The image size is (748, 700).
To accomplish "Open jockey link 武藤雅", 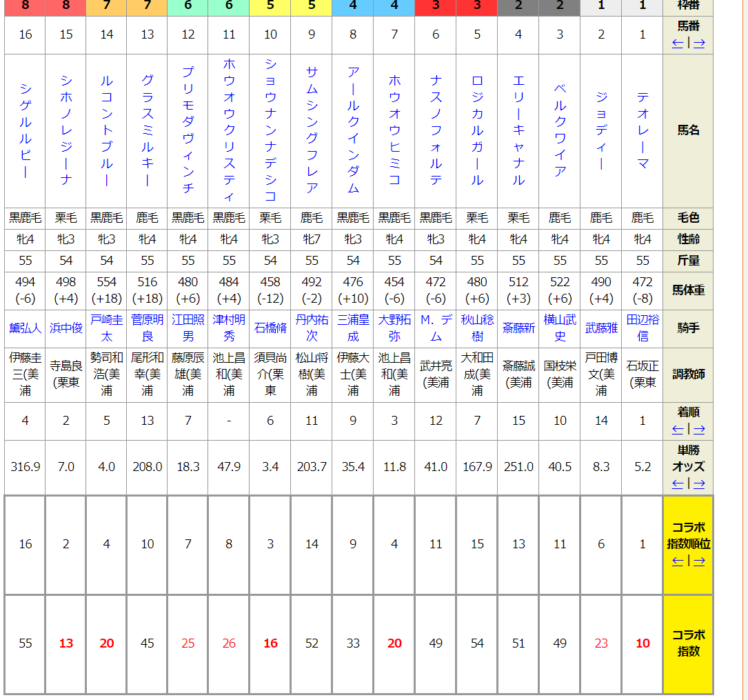I will pyautogui.click(x=601, y=328).
